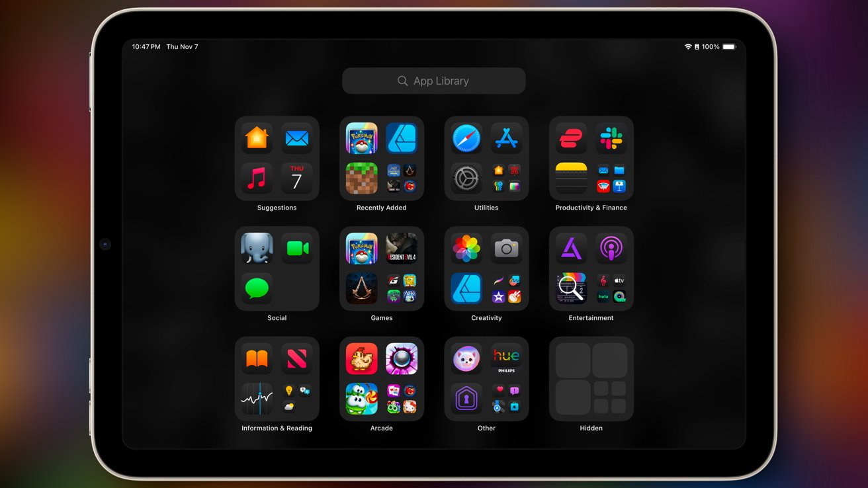Expand the Creativity small icon cluster
This screenshot has height=488, width=868.
click(507, 288)
